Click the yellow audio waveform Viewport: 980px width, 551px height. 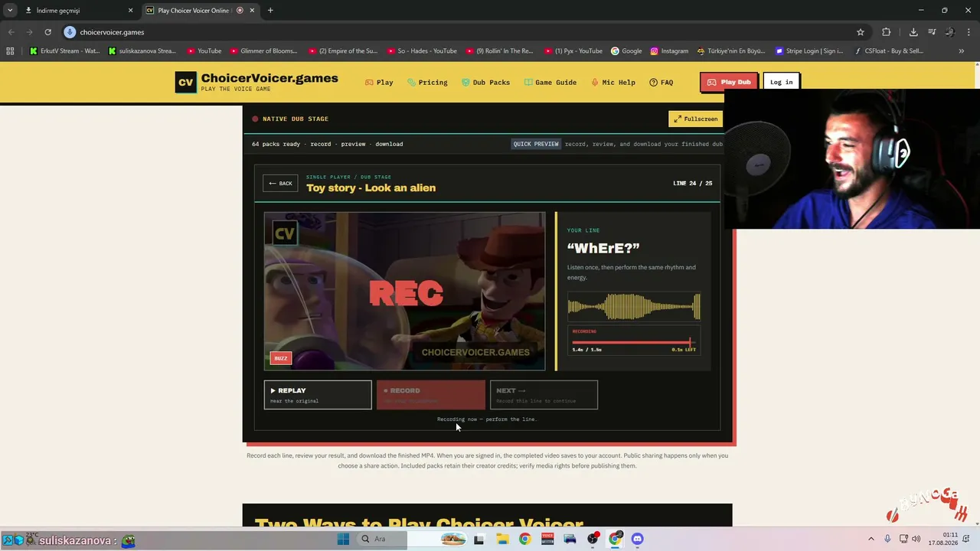pos(634,307)
